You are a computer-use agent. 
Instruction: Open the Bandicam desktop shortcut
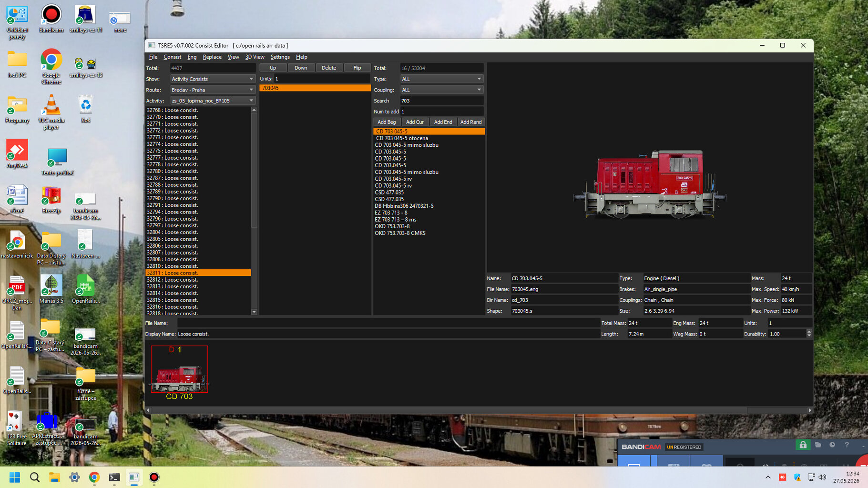[x=51, y=19]
